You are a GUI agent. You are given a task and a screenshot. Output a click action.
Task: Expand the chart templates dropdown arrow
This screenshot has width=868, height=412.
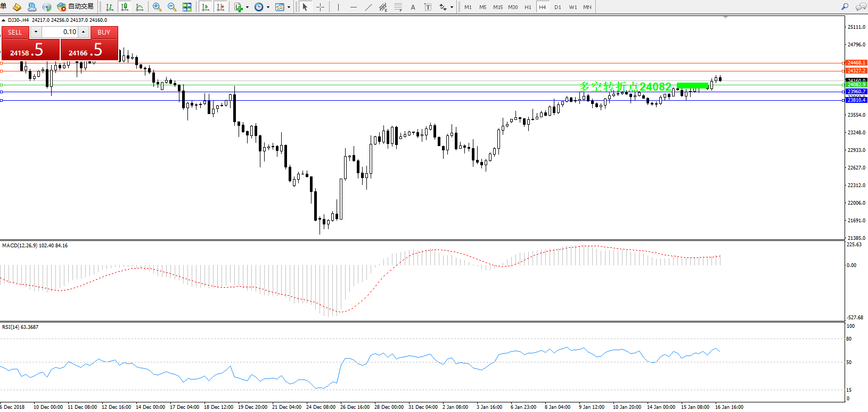coord(289,7)
